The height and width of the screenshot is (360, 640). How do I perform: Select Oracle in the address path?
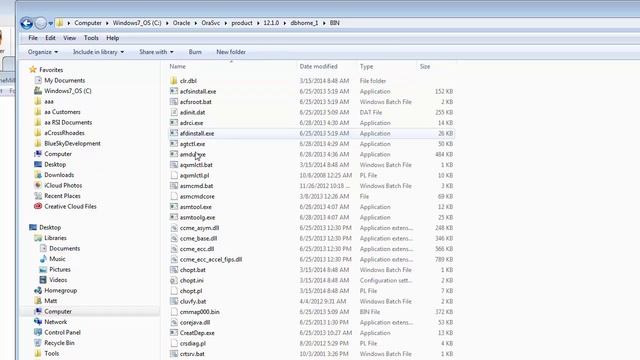click(x=181, y=23)
